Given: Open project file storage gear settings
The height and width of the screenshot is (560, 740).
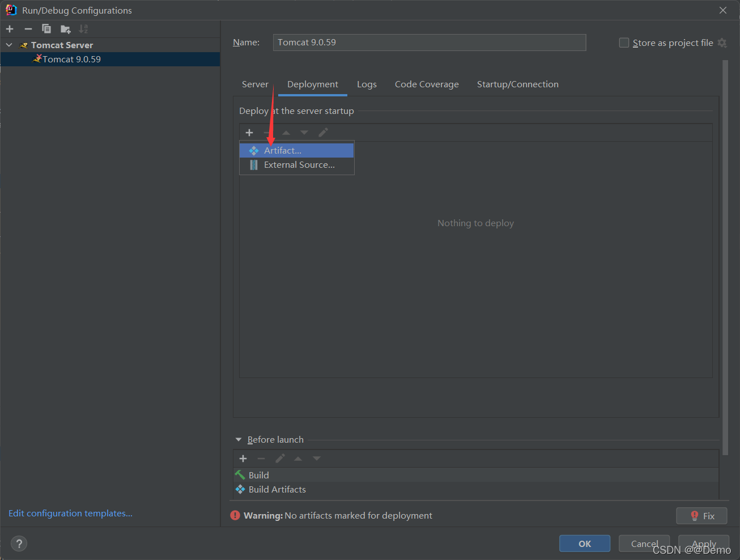Looking at the screenshot, I should tap(722, 43).
